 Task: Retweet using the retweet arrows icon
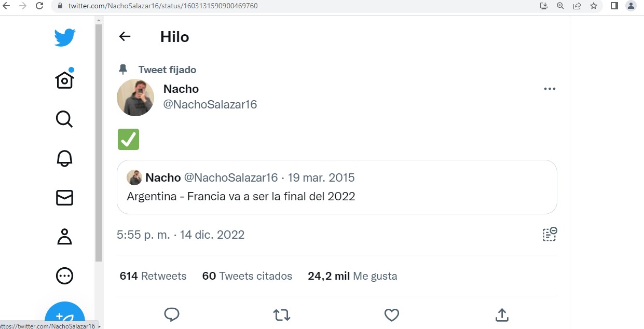tap(282, 314)
